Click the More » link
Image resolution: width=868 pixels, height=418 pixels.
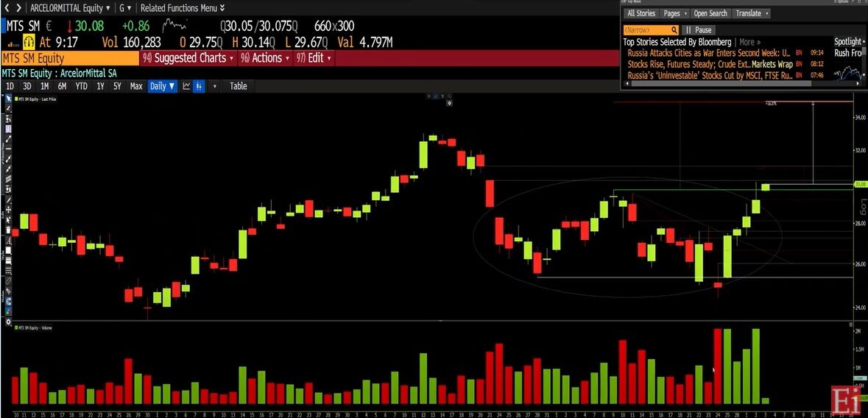point(750,42)
